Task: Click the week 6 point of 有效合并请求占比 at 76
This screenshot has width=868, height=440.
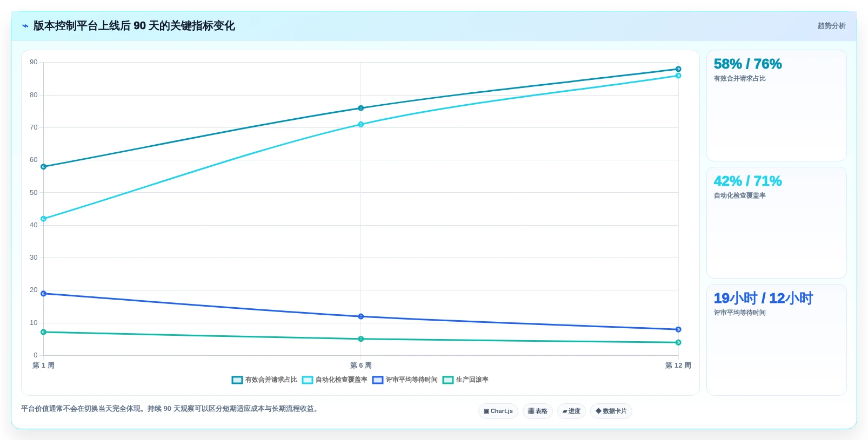Action: tap(361, 109)
